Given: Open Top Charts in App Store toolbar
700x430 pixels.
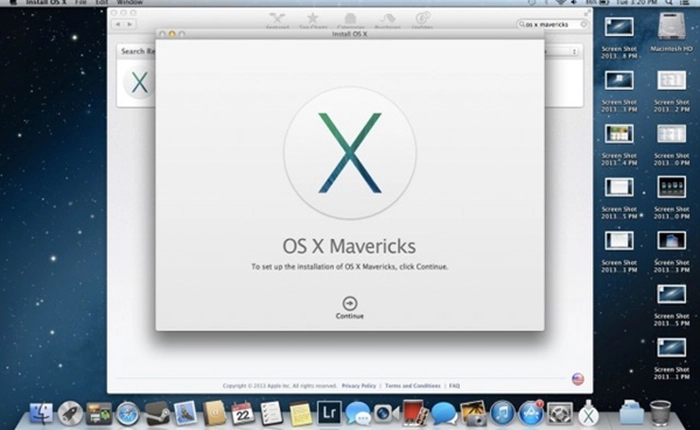Looking at the screenshot, I should click(x=313, y=20).
